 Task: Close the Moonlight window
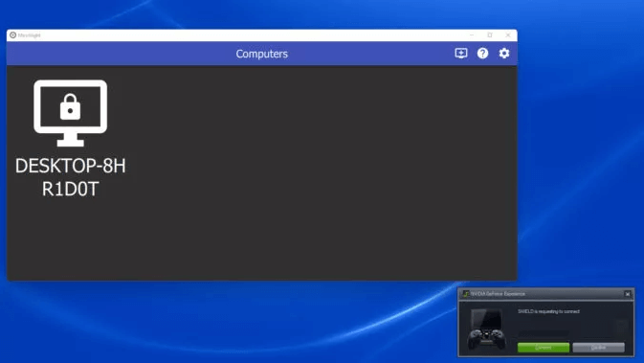click(x=508, y=34)
